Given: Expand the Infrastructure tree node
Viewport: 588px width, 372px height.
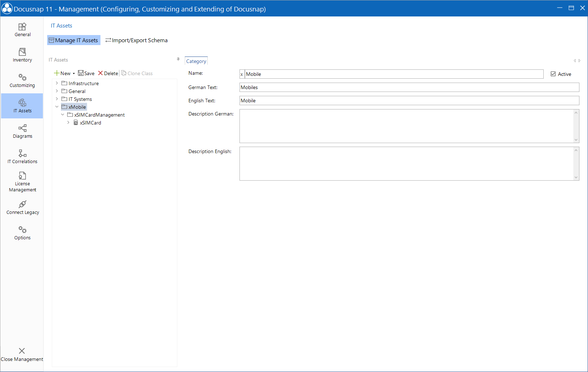Looking at the screenshot, I should [56, 83].
